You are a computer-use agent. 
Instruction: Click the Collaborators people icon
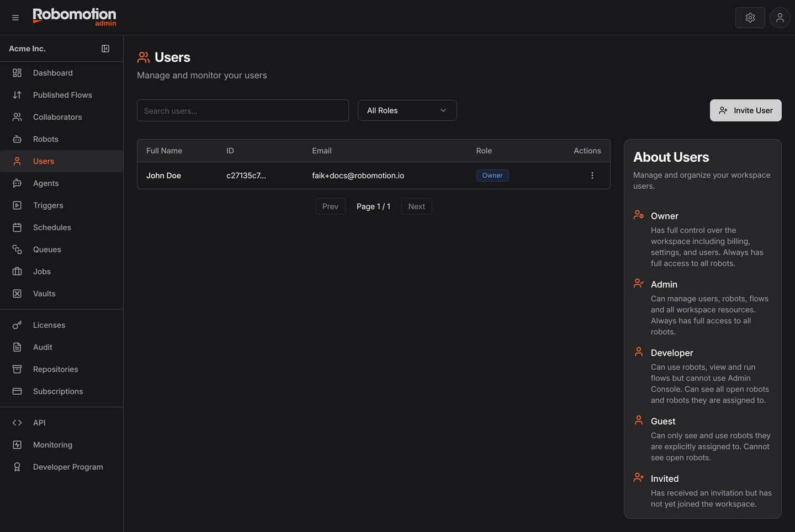point(17,117)
